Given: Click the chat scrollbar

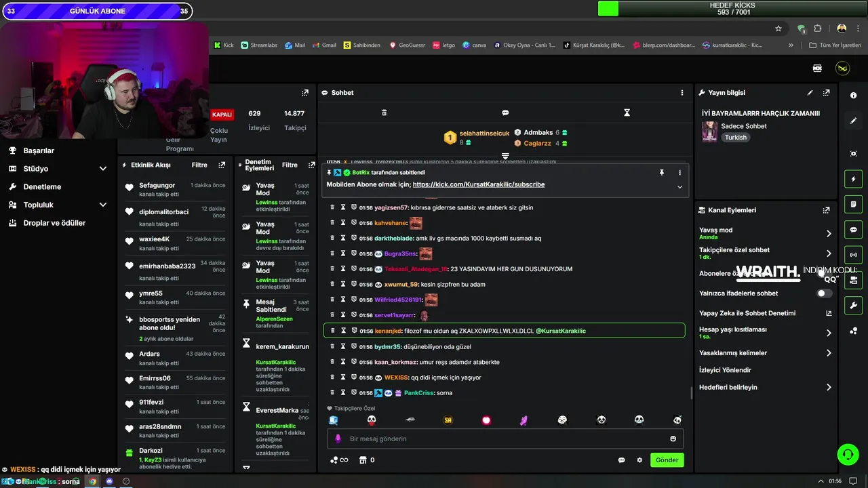Looking at the screenshot, I should pyautogui.click(x=691, y=393).
